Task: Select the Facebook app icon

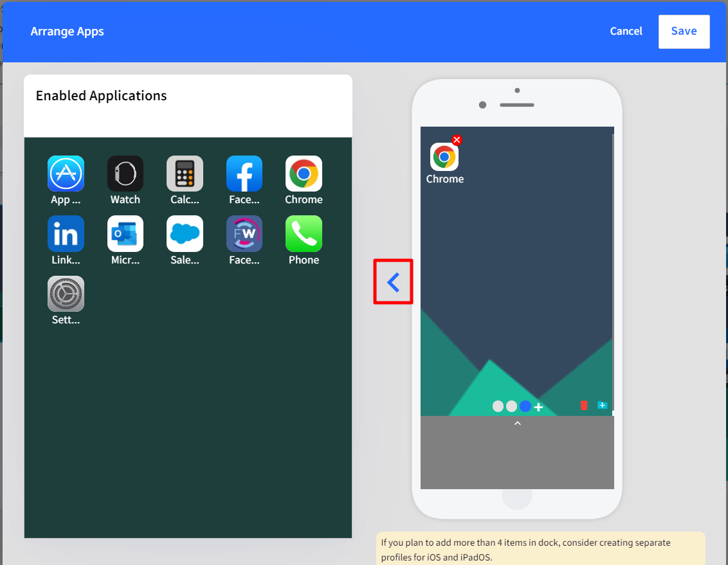Action: click(x=244, y=174)
